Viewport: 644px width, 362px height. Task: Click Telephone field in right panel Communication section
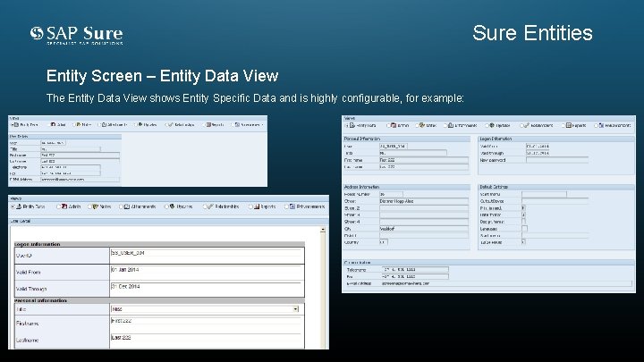click(415, 270)
